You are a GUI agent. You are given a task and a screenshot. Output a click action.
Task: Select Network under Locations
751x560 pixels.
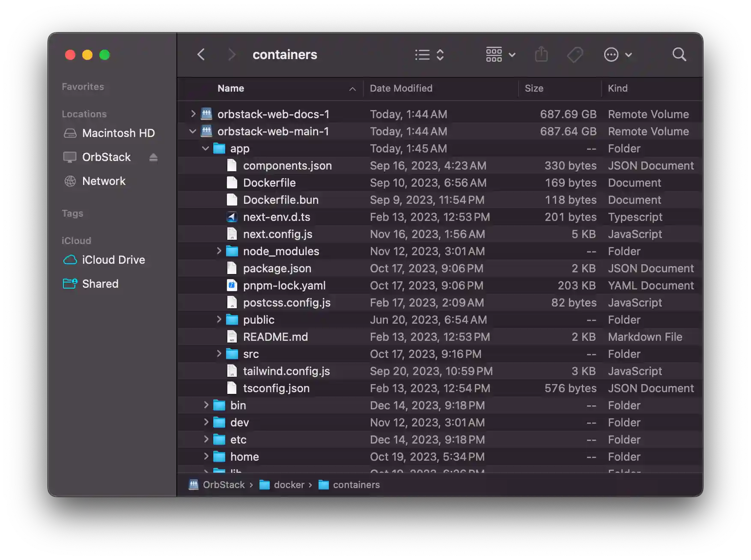click(103, 181)
